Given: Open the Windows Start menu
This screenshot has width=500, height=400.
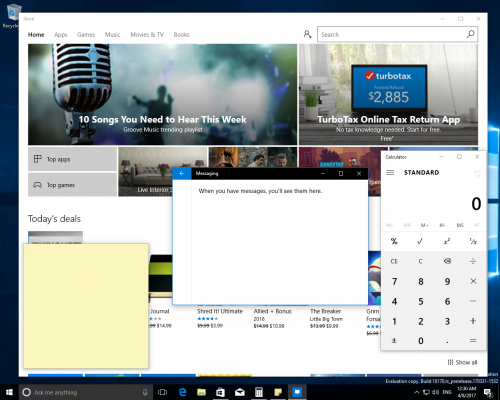Looking at the screenshot, I should click(9, 392).
